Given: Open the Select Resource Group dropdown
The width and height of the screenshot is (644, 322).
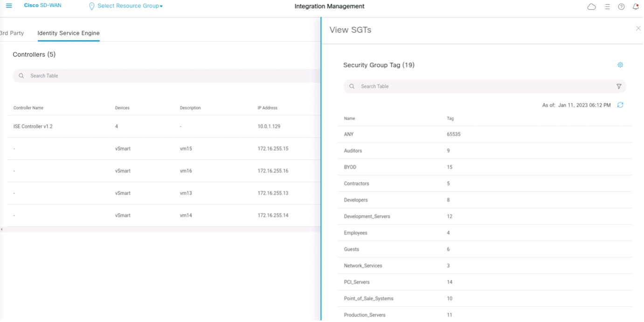Looking at the screenshot, I should 125,6.
